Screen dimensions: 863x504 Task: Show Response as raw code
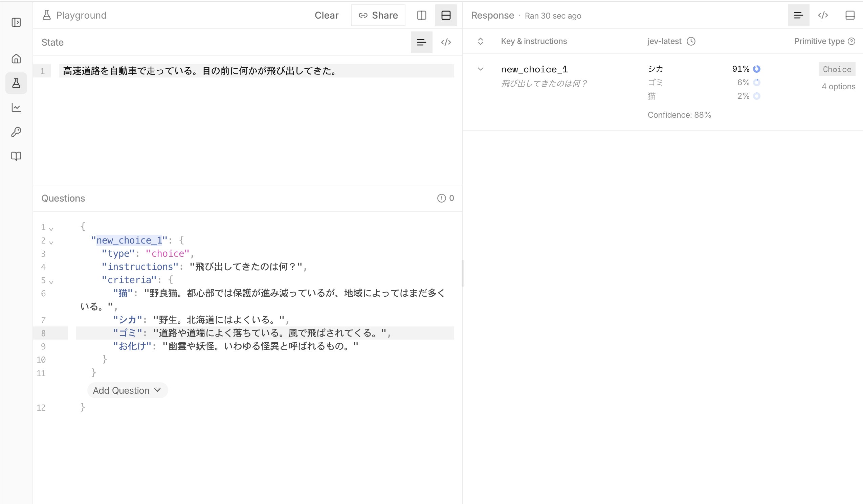[x=823, y=16]
